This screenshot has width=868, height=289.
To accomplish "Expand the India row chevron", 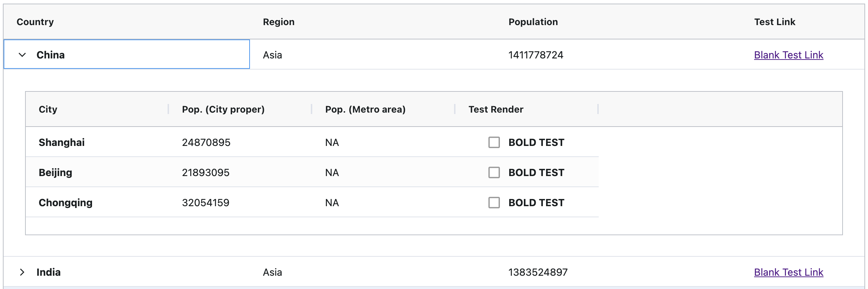I will click(22, 272).
